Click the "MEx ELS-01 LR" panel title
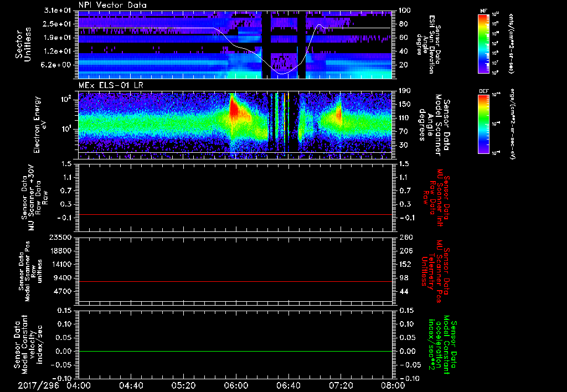 tap(111, 86)
